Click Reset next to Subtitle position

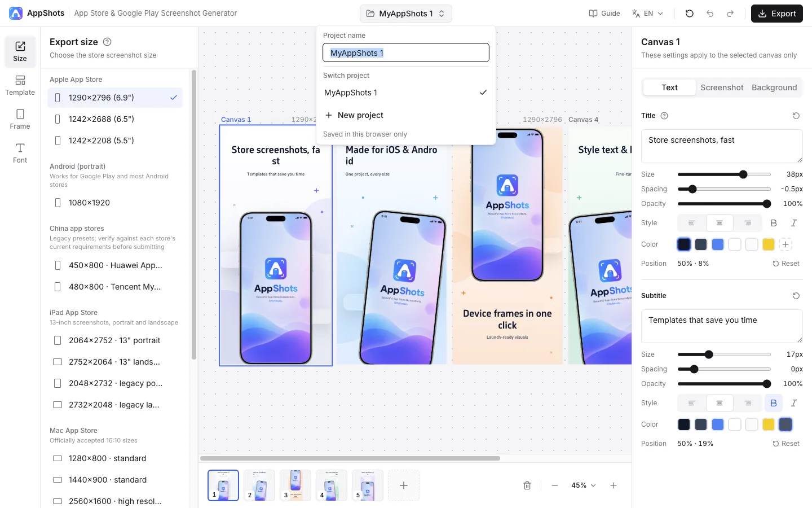[786, 444]
